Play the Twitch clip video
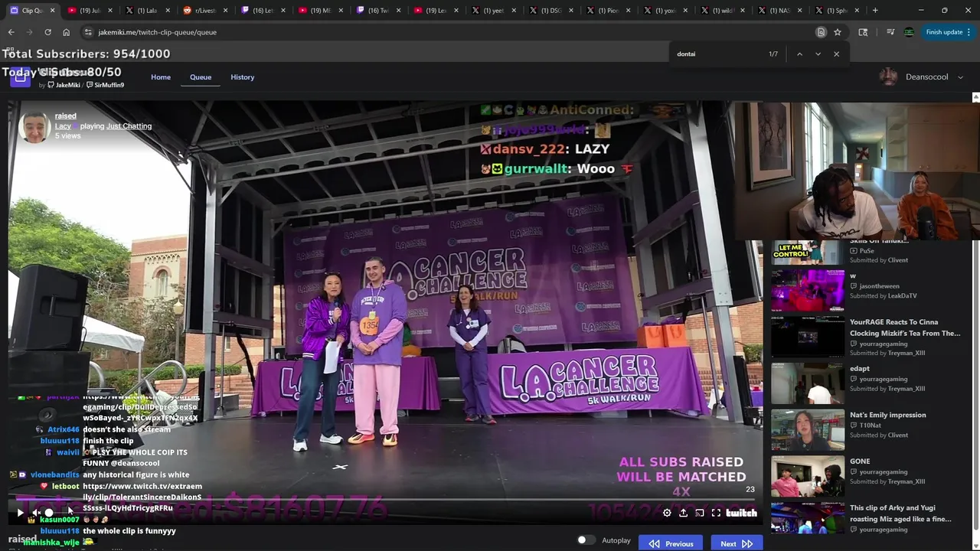The image size is (980, 551). click(20, 513)
